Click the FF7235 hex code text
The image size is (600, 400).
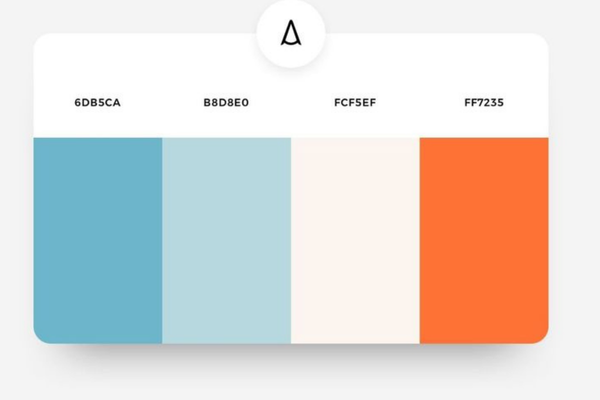tap(484, 103)
